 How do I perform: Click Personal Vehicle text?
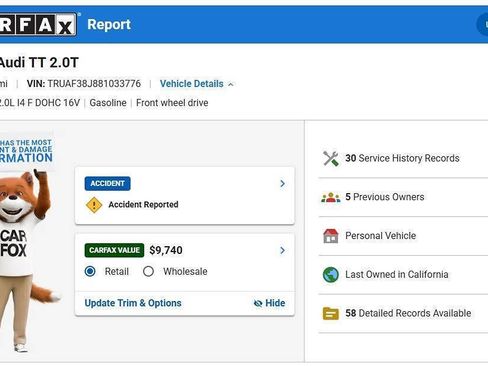click(x=381, y=236)
